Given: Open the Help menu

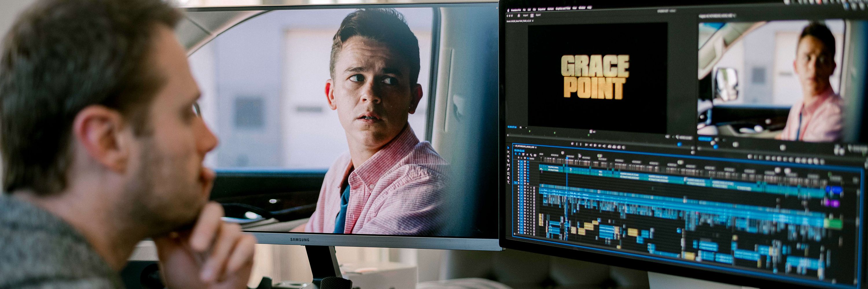Looking at the screenshot, I should (x=589, y=8).
